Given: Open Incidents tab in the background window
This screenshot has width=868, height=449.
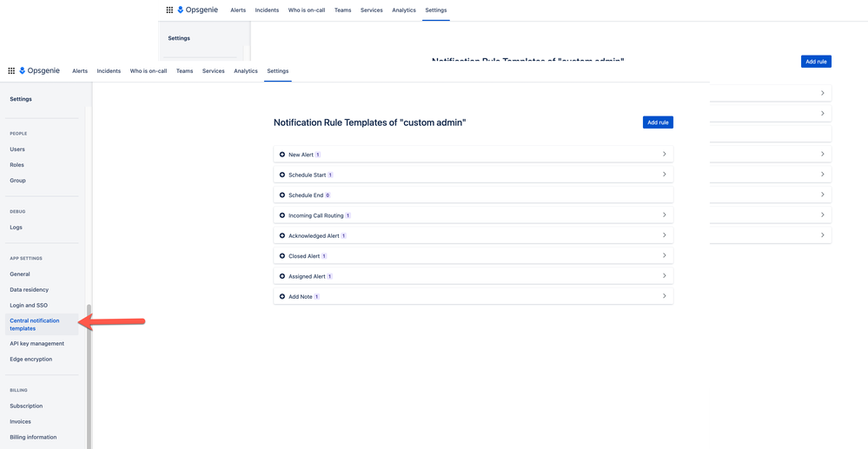Looking at the screenshot, I should tap(267, 10).
